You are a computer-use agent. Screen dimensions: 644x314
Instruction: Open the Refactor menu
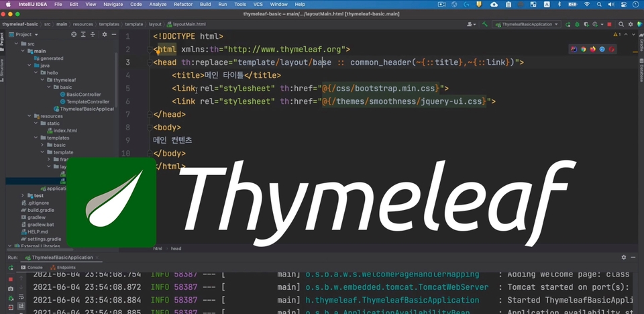tap(183, 4)
